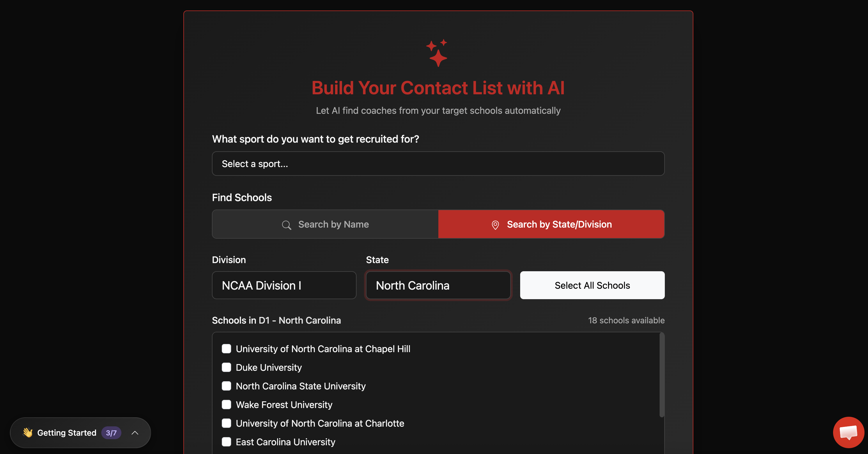Click the schools list scrollbar
The image size is (868, 454).
[x=662, y=375]
